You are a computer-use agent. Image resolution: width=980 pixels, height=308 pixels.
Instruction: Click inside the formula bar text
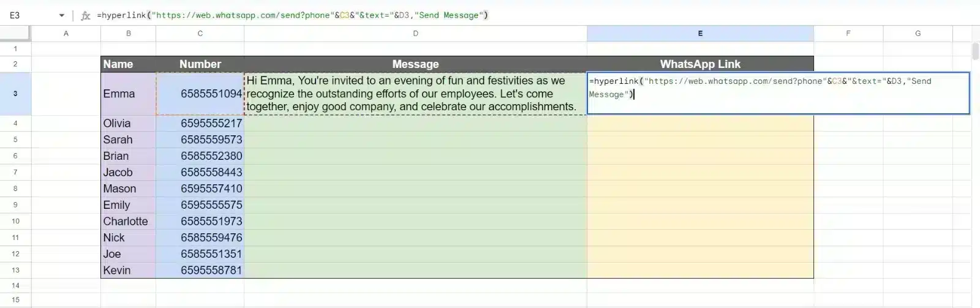click(293, 15)
